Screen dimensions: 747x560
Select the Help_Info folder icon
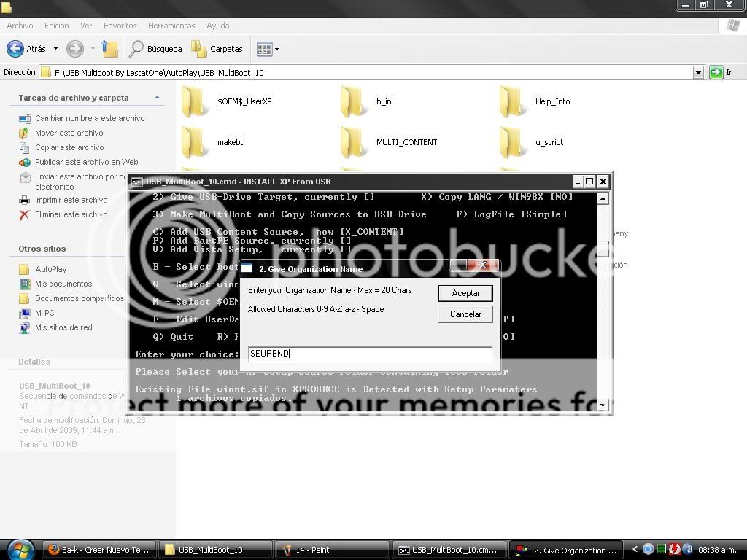(513, 101)
